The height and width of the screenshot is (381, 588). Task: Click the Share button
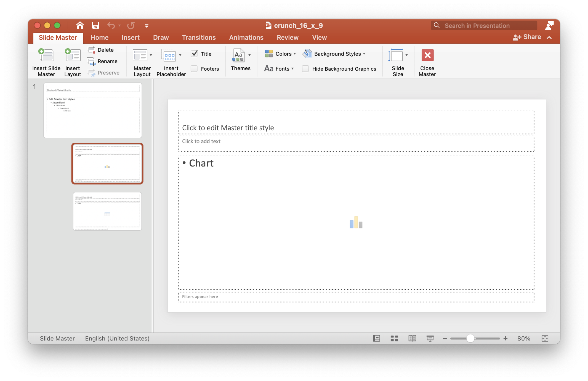point(528,37)
